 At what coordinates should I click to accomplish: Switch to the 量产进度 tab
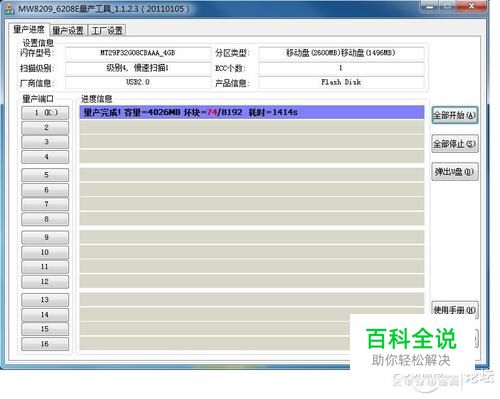[x=29, y=29]
